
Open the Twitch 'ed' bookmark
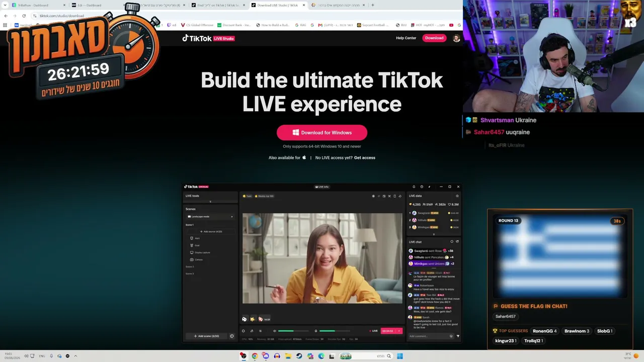point(172,25)
